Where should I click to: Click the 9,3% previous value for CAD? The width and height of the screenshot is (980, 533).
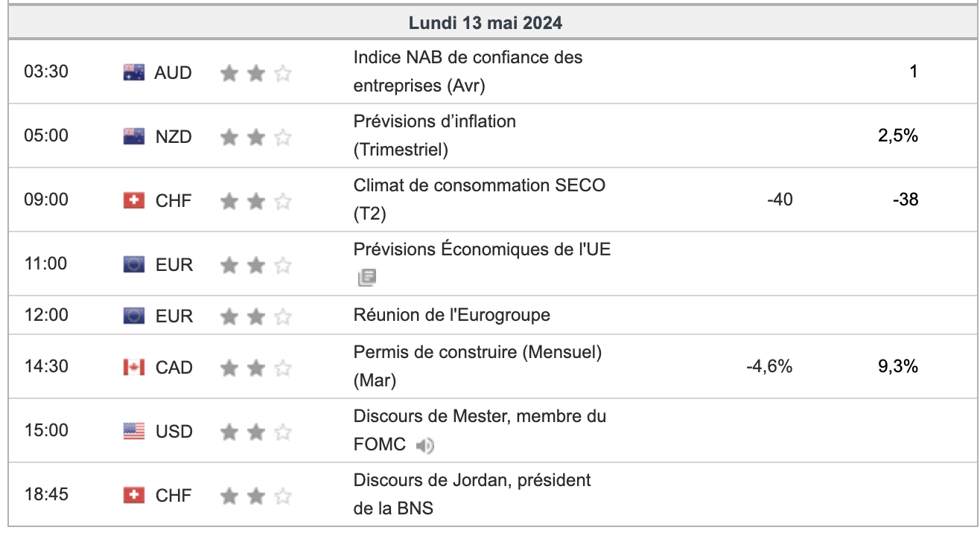[x=898, y=366]
